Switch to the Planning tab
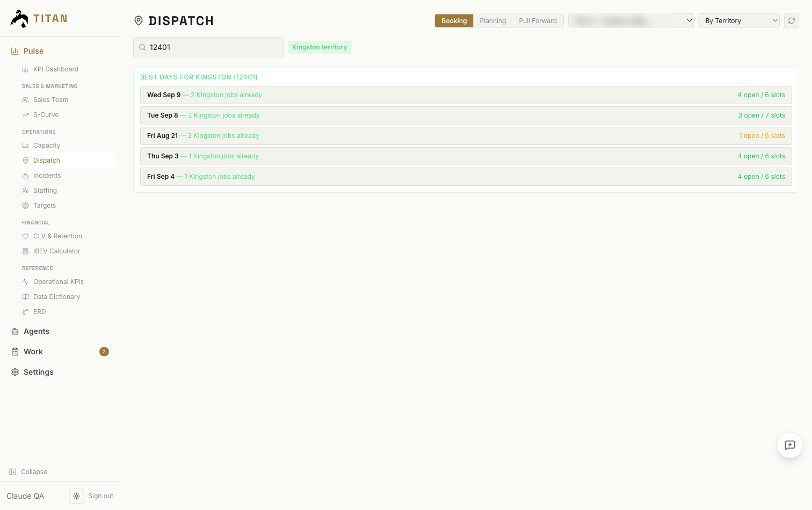Image resolution: width=812 pixels, height=510 pixels. click(x=493, y=21)
